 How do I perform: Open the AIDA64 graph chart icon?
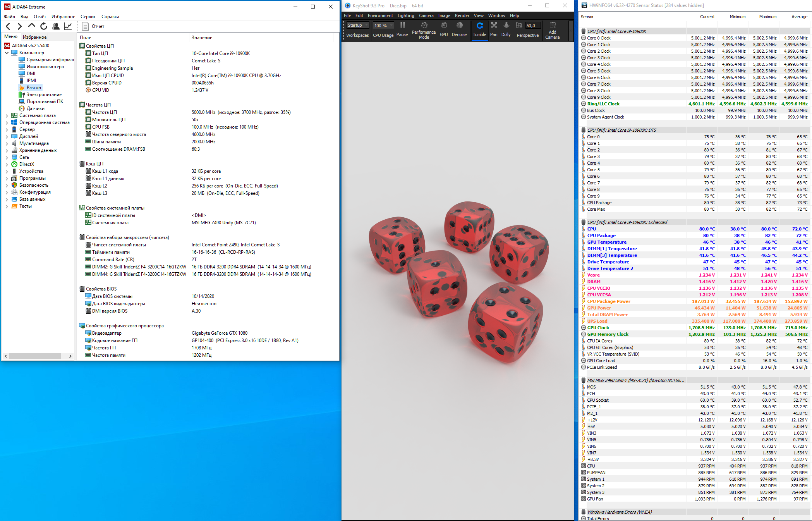[68, 26]
